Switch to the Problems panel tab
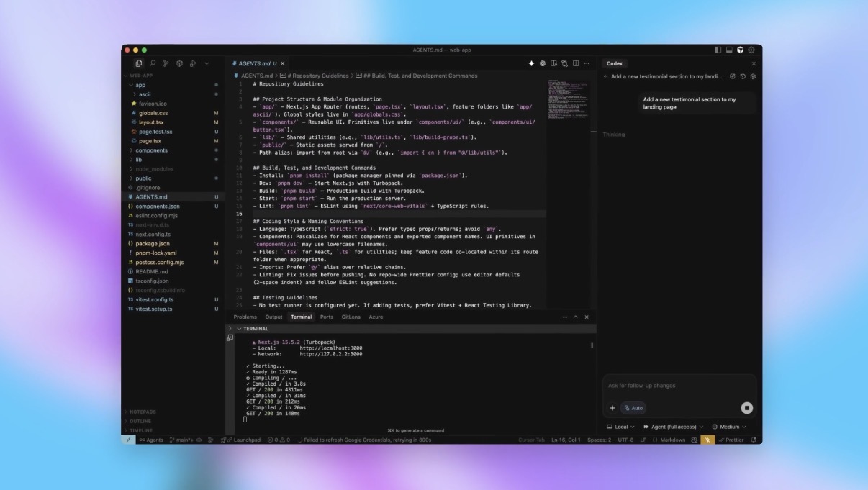Screen dimensions: 868x490 [245, 317]
